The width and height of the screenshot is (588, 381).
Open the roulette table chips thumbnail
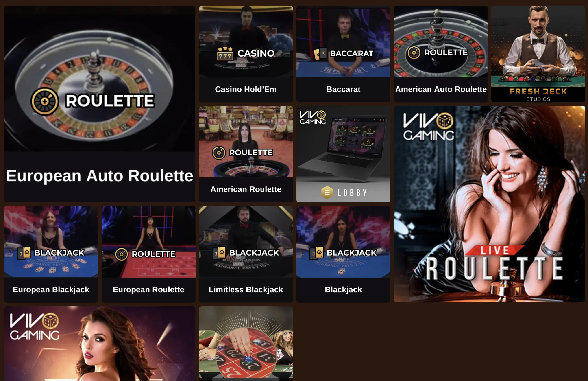[x=246, y=344]
